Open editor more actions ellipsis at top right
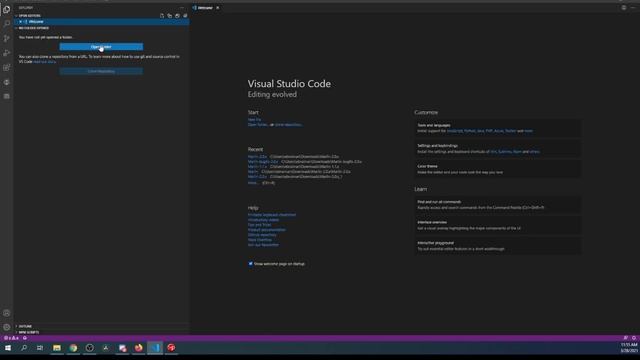 tap(633, 8)
